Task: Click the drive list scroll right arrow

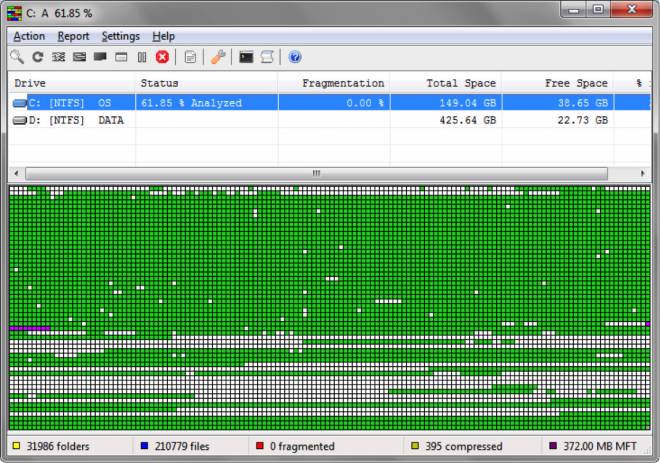Action: tap(642, 173)
